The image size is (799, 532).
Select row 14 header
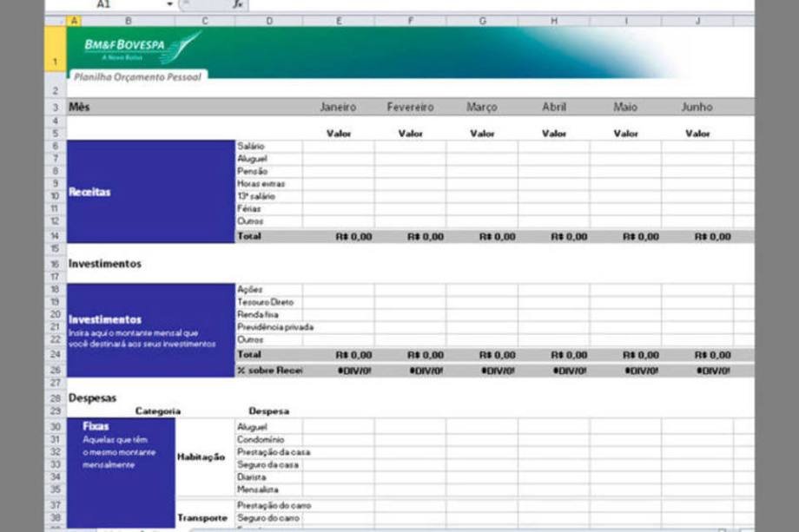pyautogui.click(x=55, y=236)
